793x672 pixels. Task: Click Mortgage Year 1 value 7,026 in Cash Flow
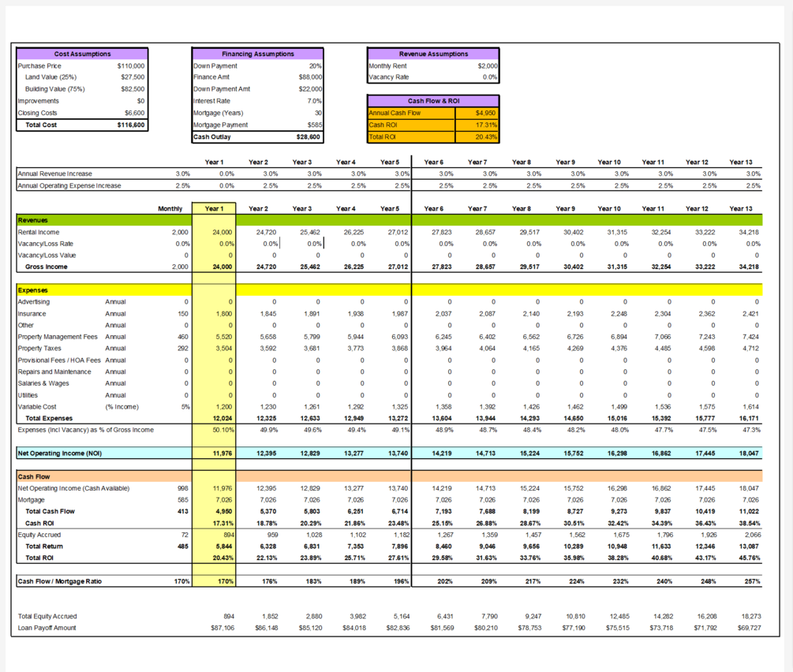tap(224, 499)
